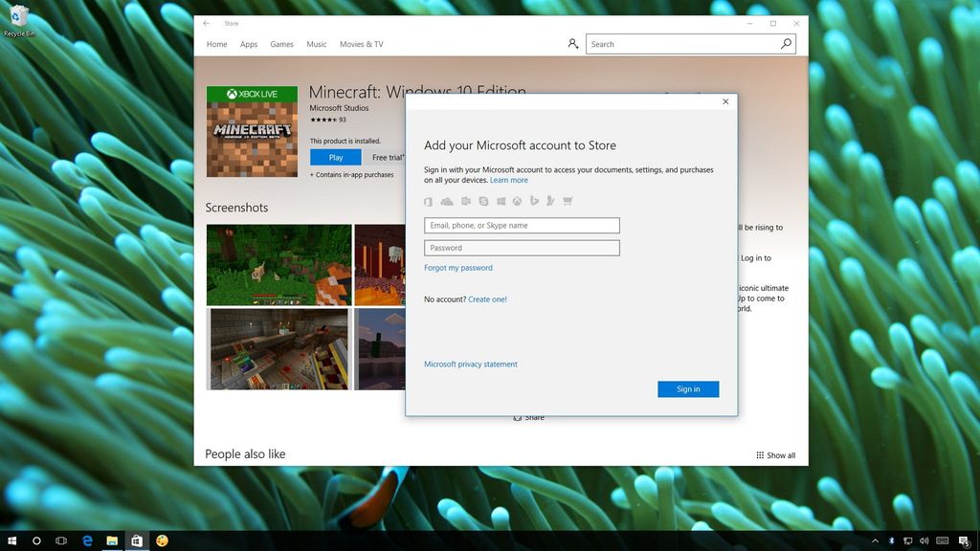
Task: Click the OneDrive cloud icon
Action: click(x=447, y=201)
